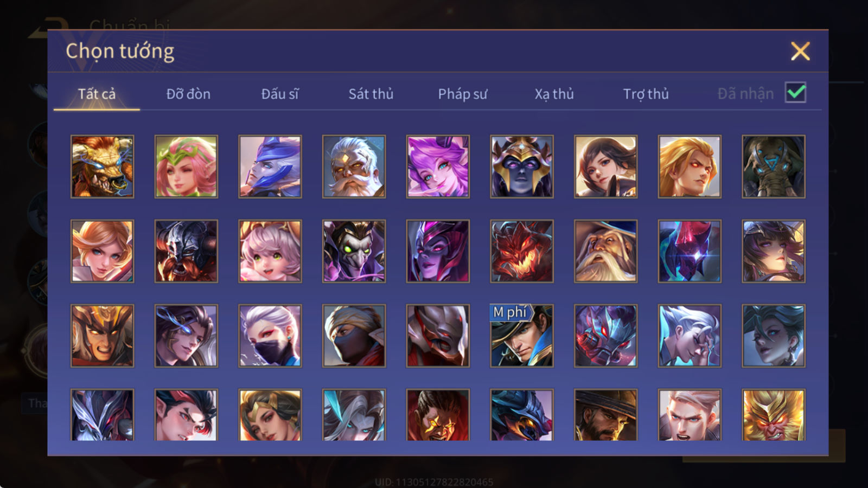Select the golden monkey king hero

click(x=774, y=415)
